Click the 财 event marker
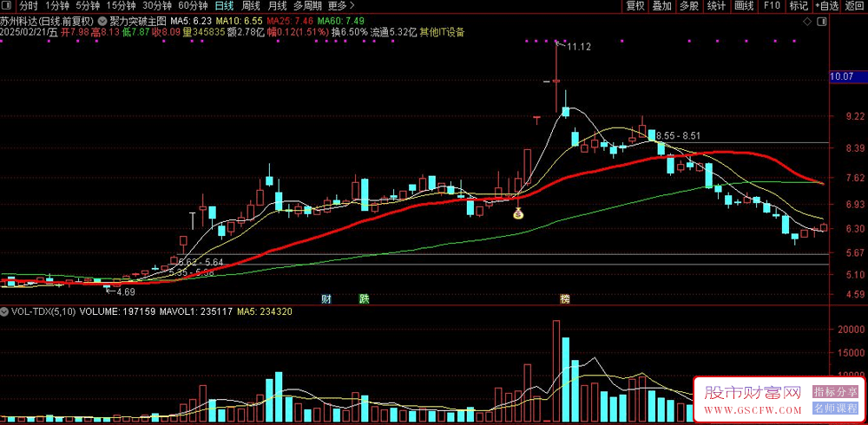Image resolution: width=868 pixels, height=425 pixels. tap(326, 299)
